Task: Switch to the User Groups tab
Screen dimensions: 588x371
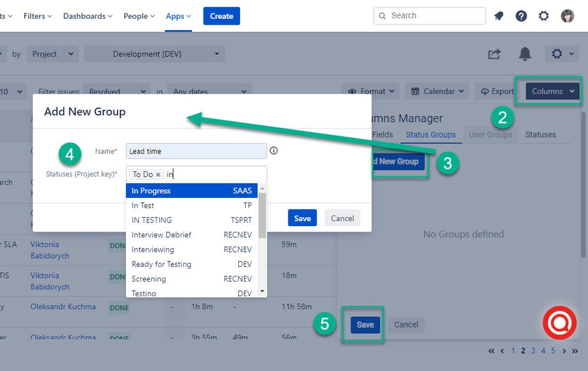Action: [490, 135]
